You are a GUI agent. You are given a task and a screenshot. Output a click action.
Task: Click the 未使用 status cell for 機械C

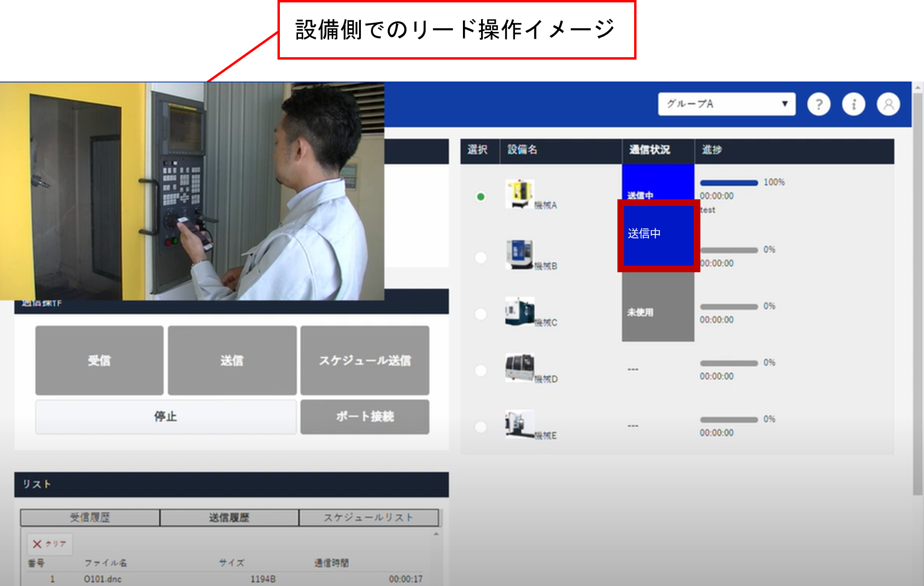(x=658, y=307)
